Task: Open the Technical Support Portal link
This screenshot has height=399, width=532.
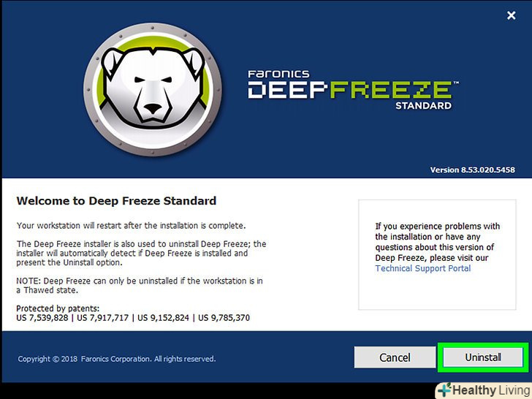Action: 422,268
